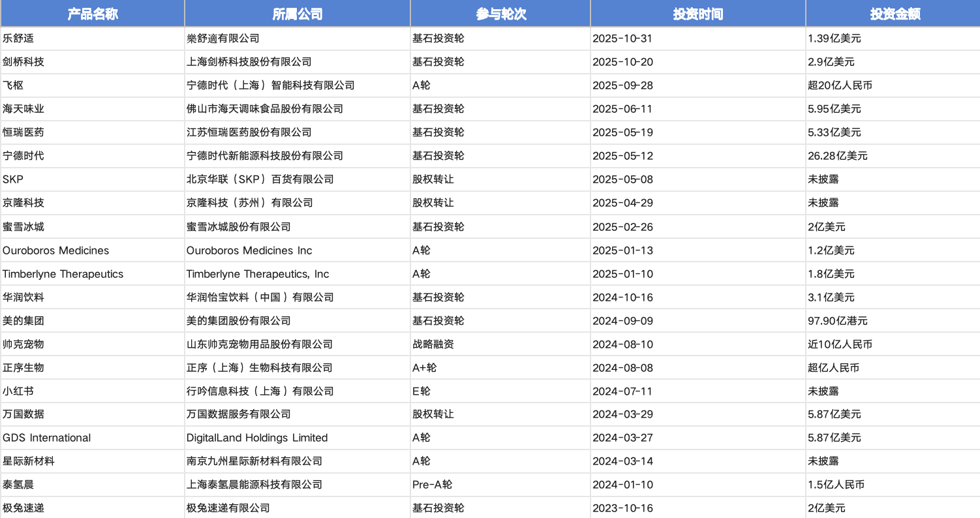
Task: Select the 2025-05-19 investment date cell
Action: click(x=622, y=132)
